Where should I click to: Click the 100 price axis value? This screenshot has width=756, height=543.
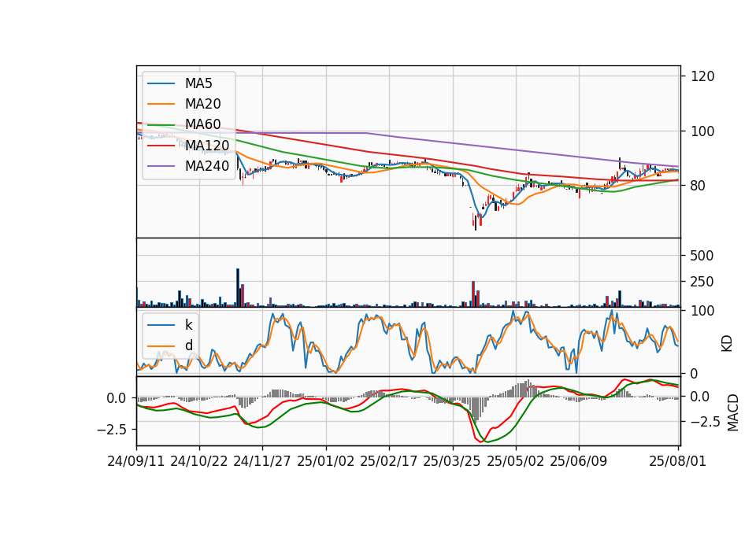tap(702, 131)
